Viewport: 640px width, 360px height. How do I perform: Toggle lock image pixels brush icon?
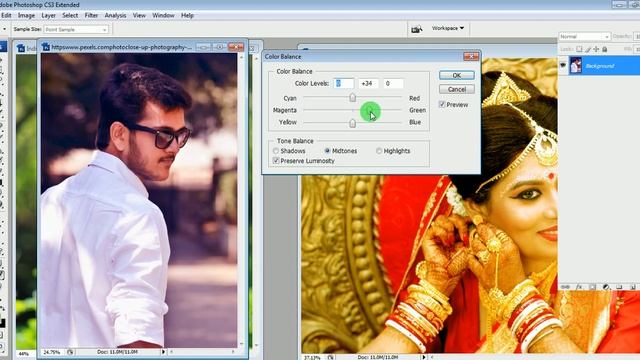[x=588, y=49]
